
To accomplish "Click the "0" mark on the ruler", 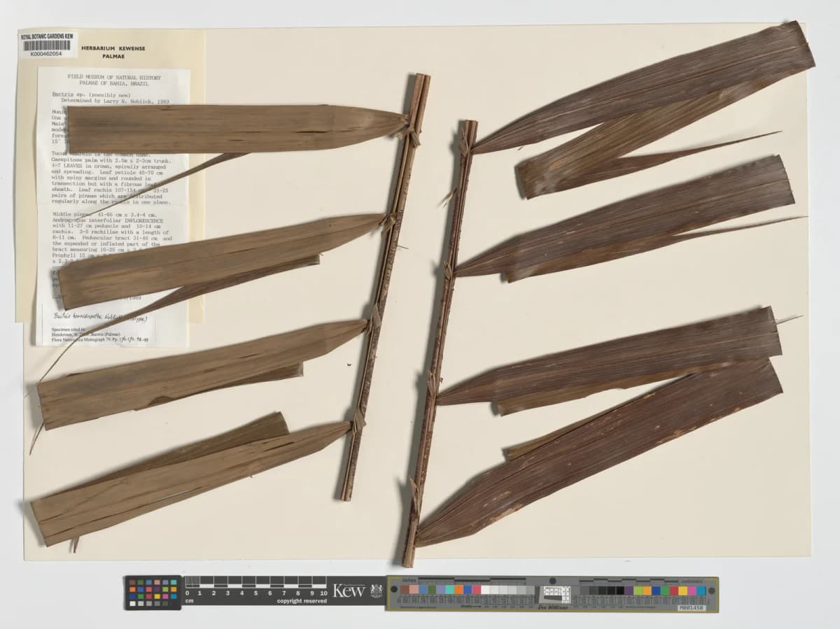I will point(187,593).
